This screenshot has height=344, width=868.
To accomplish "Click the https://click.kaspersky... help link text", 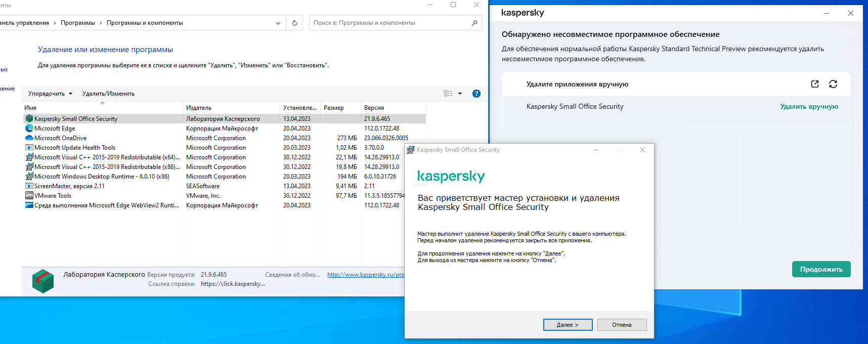I will click(x=233, y=284).
